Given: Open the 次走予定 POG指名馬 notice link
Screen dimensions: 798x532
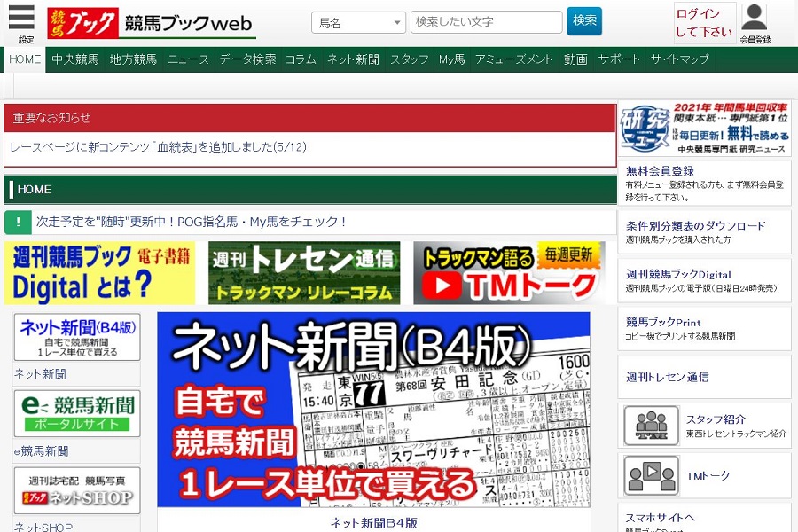Looking at the screenshot, I should coord(192,222).
